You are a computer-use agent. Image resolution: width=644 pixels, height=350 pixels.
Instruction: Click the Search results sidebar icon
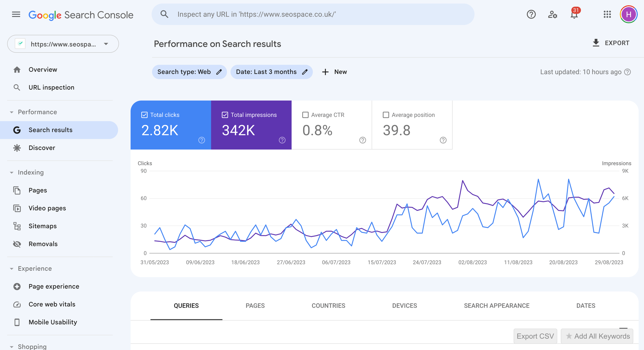point(16,130)
